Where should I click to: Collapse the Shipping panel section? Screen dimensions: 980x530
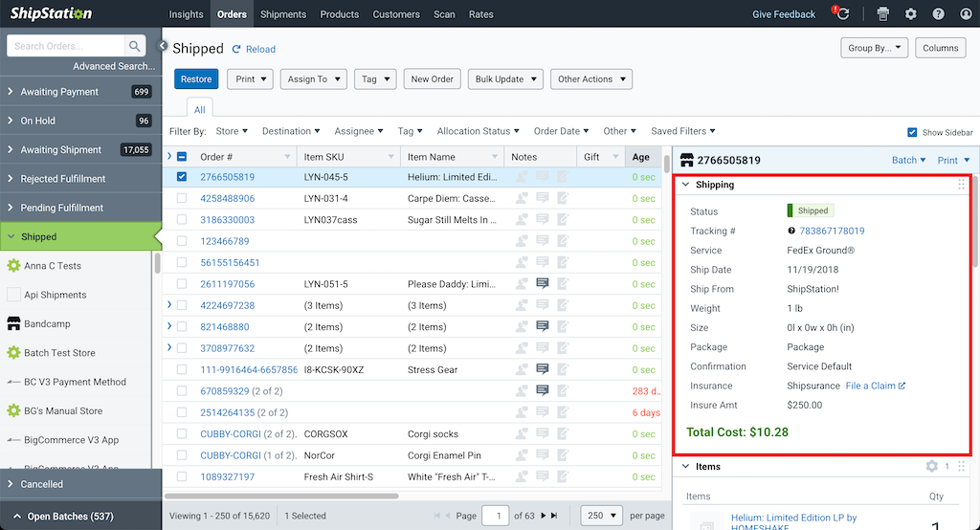[685, 185]
